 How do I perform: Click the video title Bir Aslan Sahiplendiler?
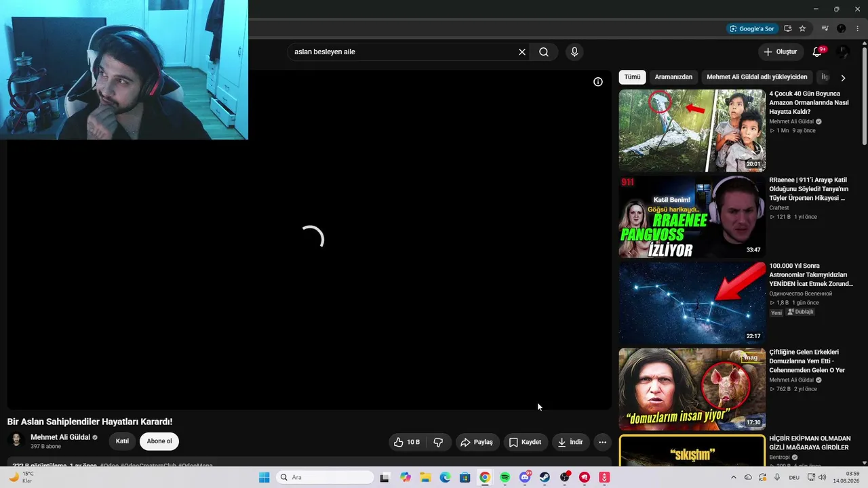[90, 422]
